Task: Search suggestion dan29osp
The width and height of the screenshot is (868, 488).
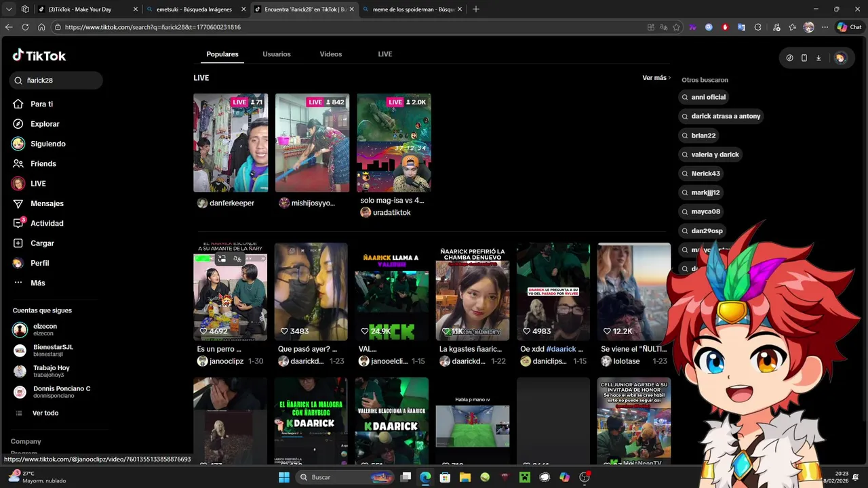Action: [703, 230]
